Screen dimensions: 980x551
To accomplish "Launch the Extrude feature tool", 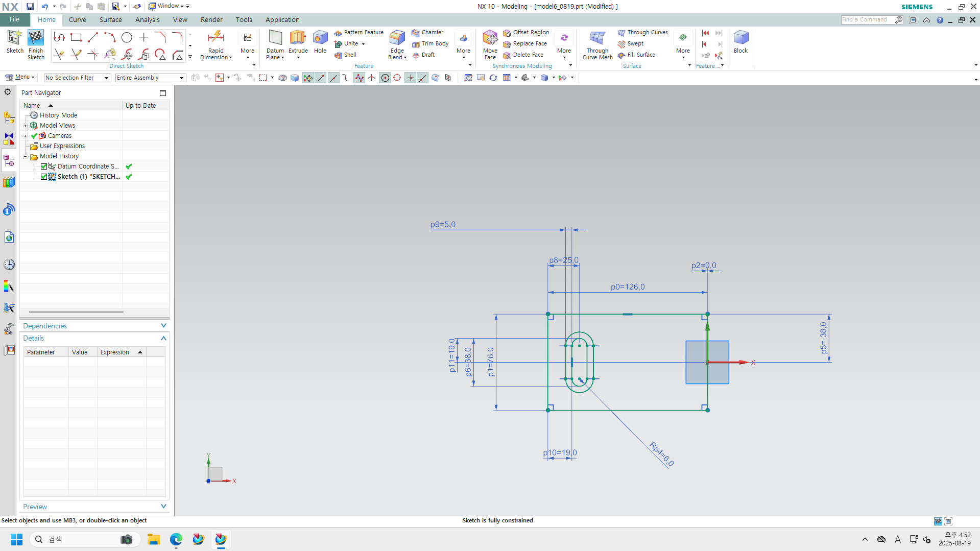I will 298,42.
